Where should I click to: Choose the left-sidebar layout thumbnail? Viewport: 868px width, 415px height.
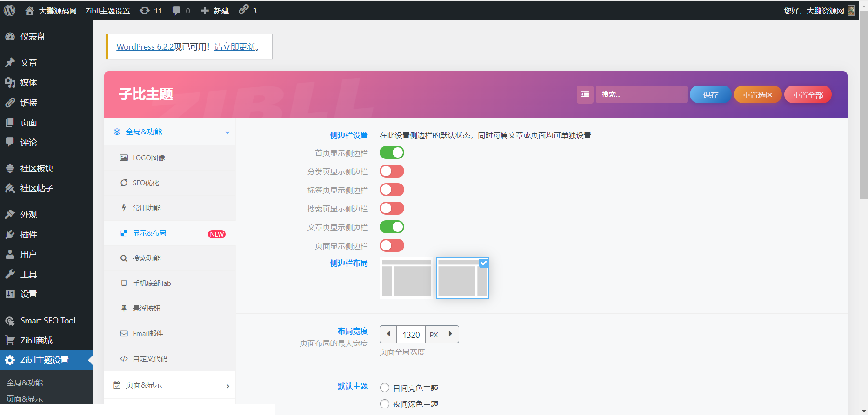pyautogui.click(x=406, y=278)
